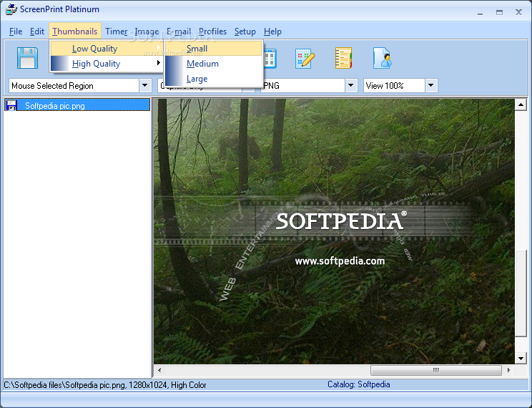
Task: Open the Setup menu
Action: pos(245,31)
